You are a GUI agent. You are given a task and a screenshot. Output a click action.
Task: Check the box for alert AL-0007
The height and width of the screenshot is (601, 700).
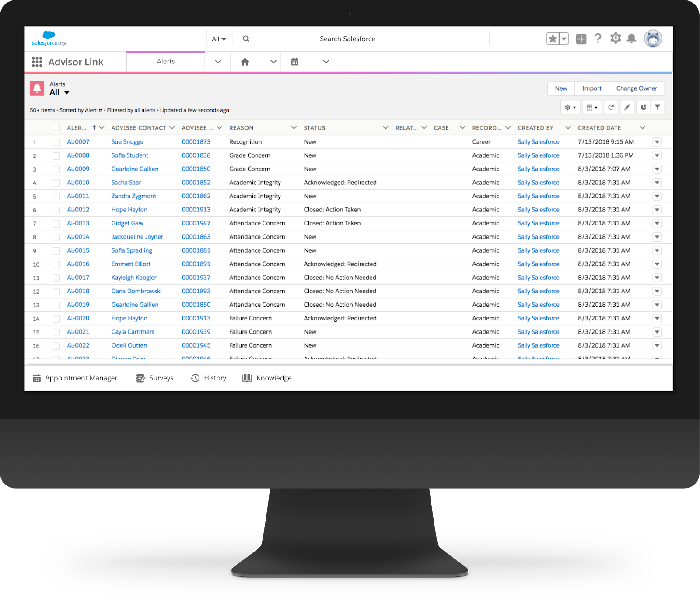coord(56,142)
